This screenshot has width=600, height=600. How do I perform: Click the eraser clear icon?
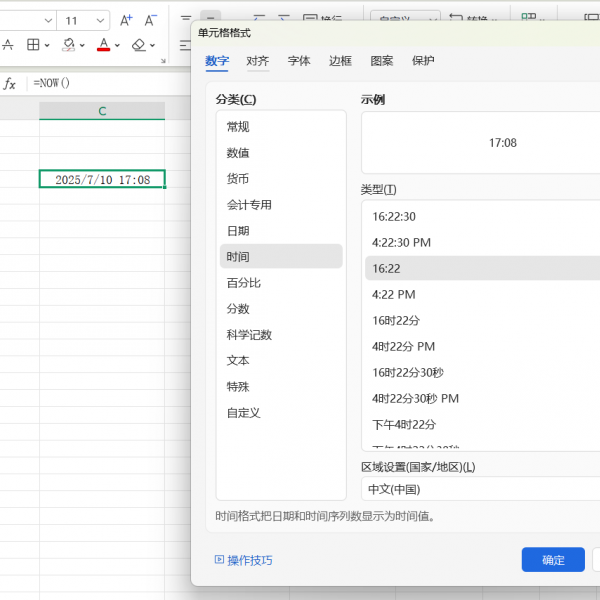click(138, 45)
